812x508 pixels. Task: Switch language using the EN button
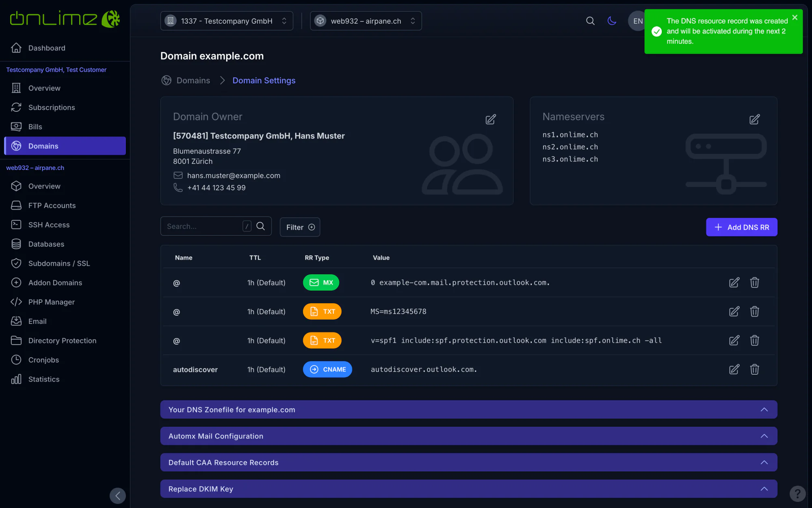tap(637, 21)
